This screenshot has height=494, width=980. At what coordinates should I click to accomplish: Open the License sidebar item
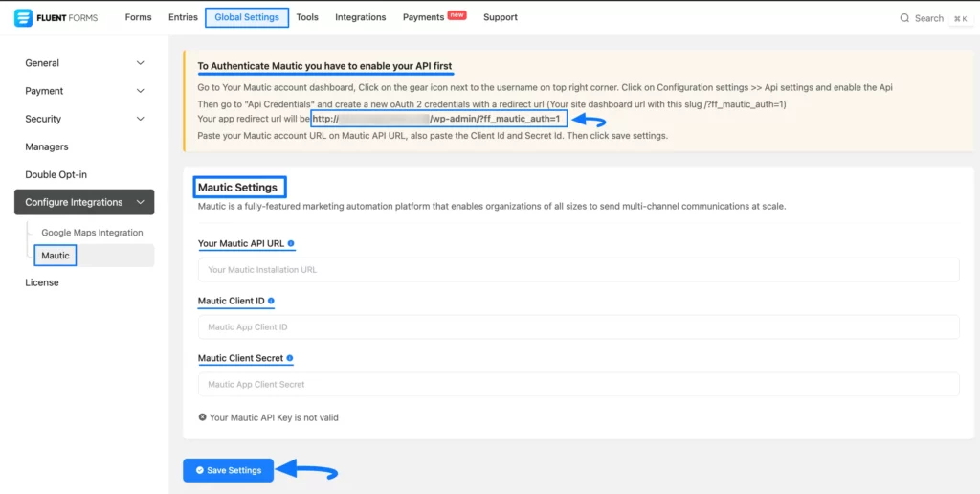(x=42, y=282)
